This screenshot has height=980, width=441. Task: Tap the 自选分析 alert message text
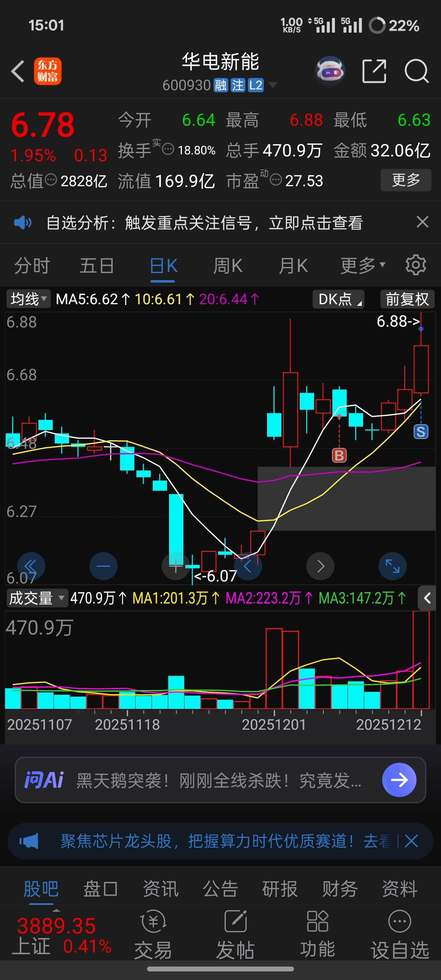[205, 223]
